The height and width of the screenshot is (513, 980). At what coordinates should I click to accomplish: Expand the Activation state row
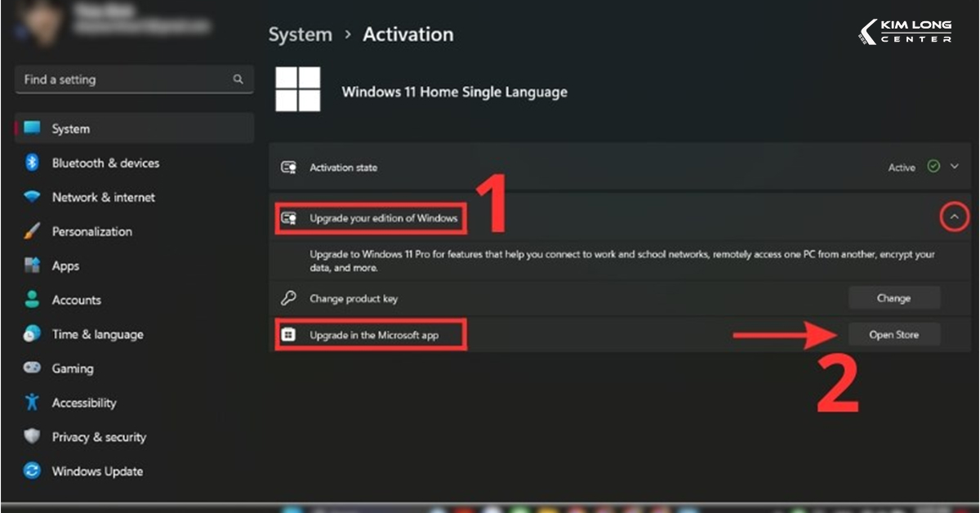954,167
